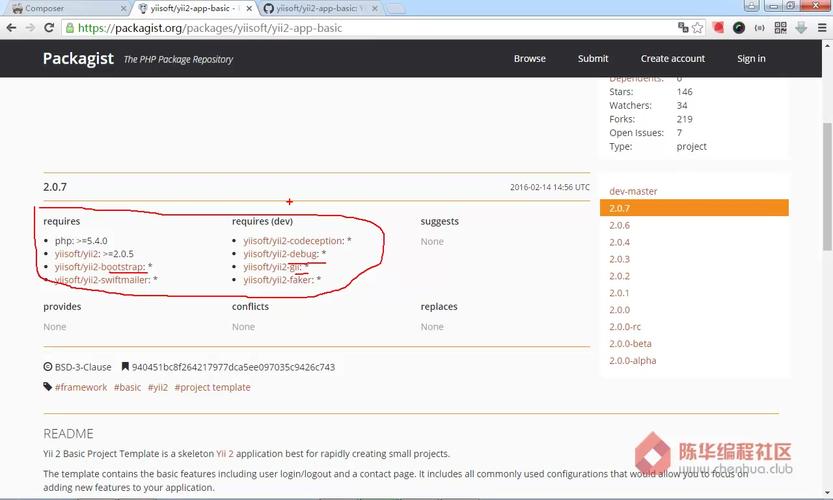Screen dimensions: 833x500
Task: Bookmark page with star icon
Action: (698, 28)
